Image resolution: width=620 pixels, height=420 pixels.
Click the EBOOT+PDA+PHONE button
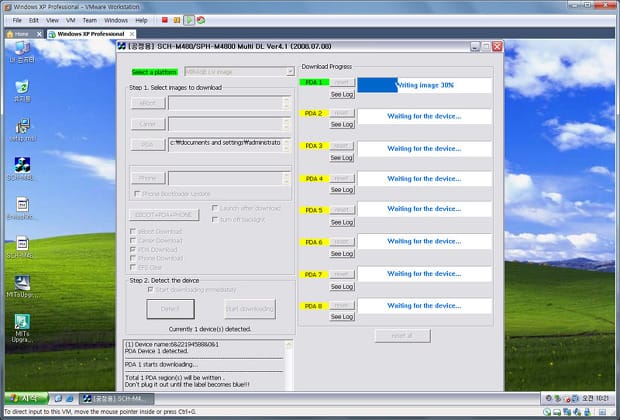pyautogui.click(x=164, y=215)
